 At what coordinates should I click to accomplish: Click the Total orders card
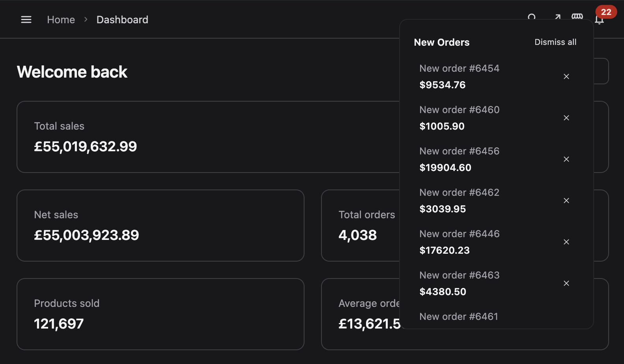coord(363,225)
